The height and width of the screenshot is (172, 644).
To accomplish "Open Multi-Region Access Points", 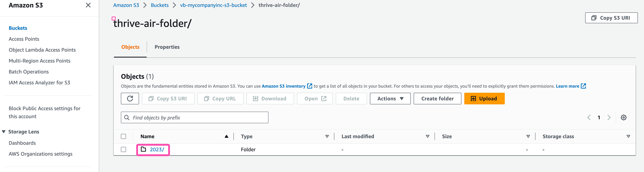I will tap(40, 61).
